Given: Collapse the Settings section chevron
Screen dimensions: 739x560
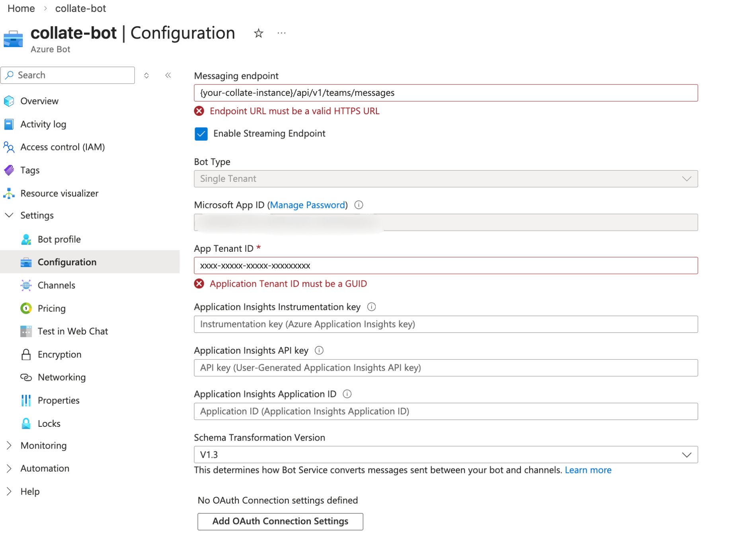Looking at the screenshot, I should point(9,215).
